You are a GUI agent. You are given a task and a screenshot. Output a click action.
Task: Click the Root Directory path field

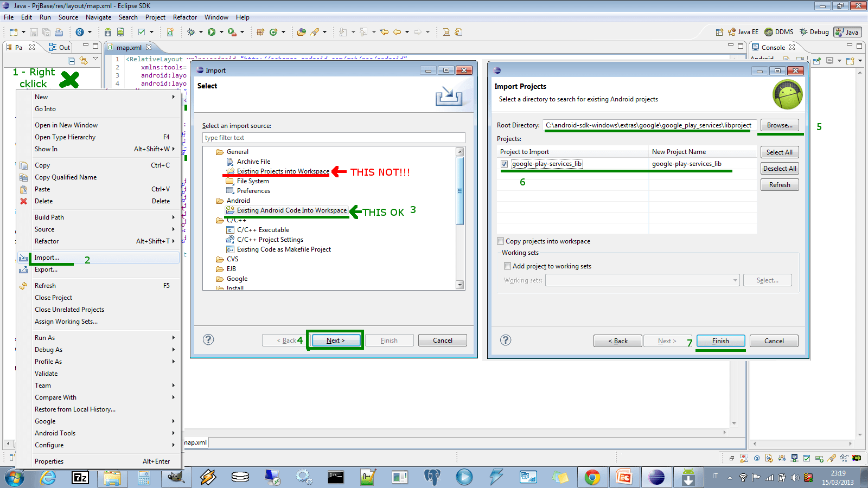(x=648, y=125)
